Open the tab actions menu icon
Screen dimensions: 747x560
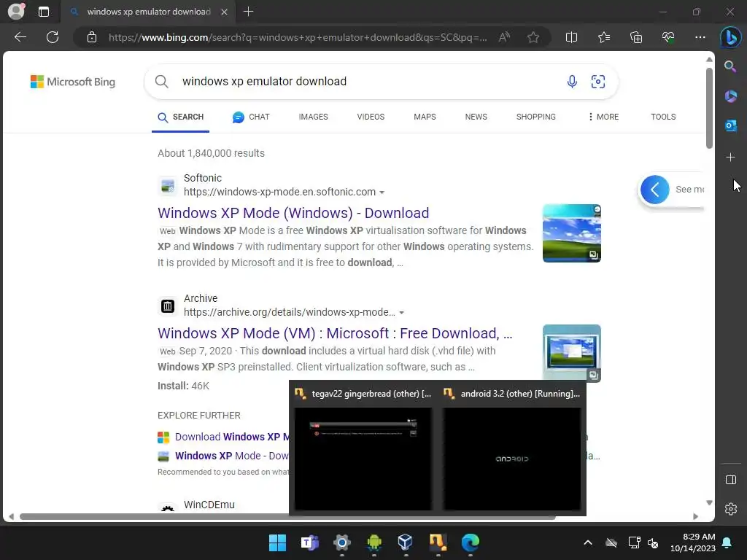pyautogui.click(x=43, y=12)
